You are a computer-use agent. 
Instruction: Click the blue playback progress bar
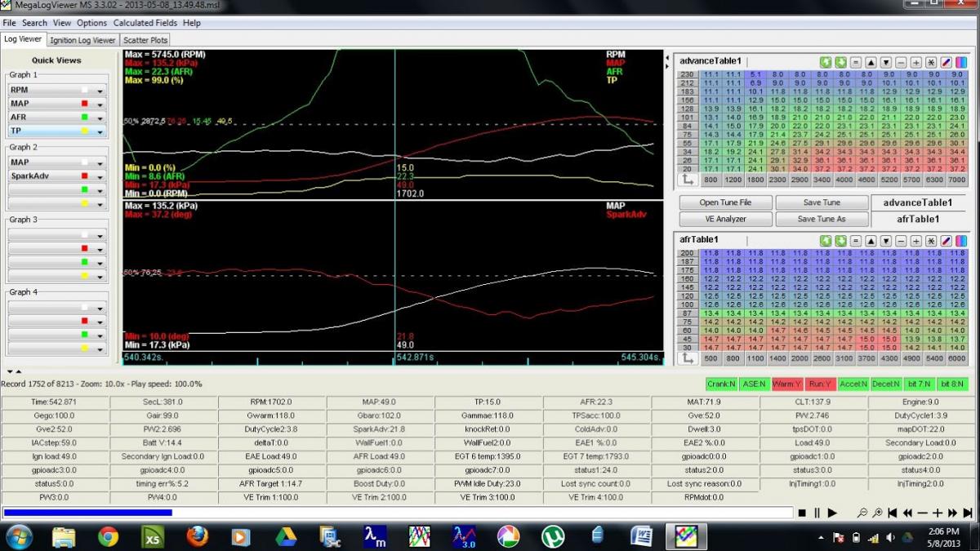click(88, 513)
